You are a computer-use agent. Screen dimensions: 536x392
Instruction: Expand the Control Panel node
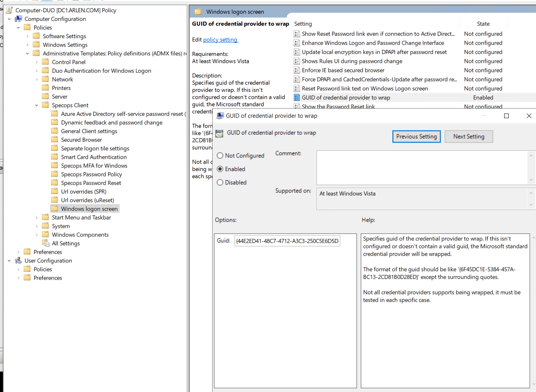37,62
